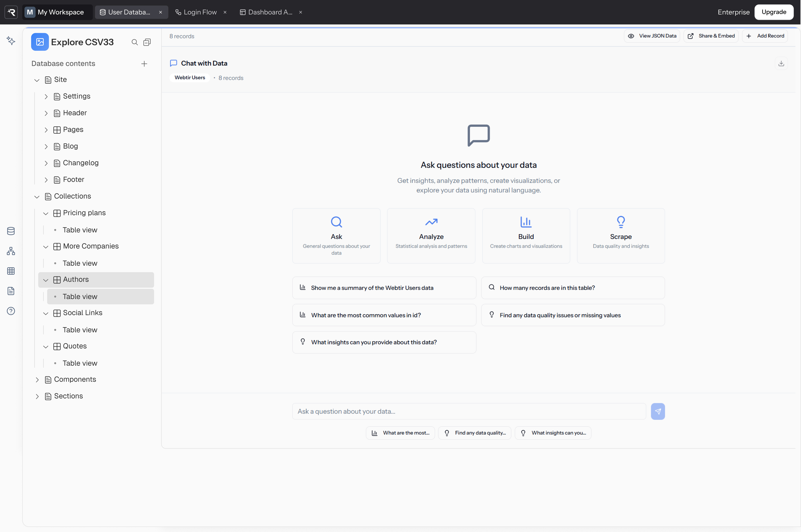This screenshot has height=532, width=801.
Task: Click the Upgrade button
Action: point(774,12)
